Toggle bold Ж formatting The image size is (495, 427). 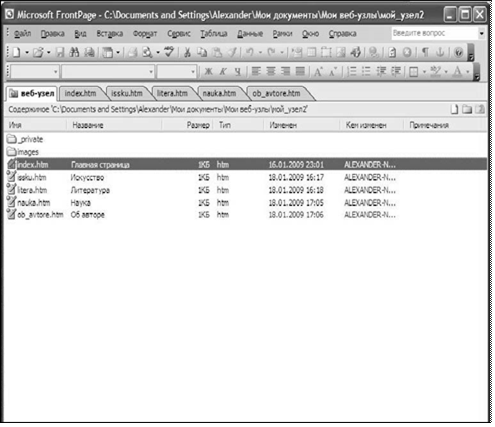coord(208,71)
